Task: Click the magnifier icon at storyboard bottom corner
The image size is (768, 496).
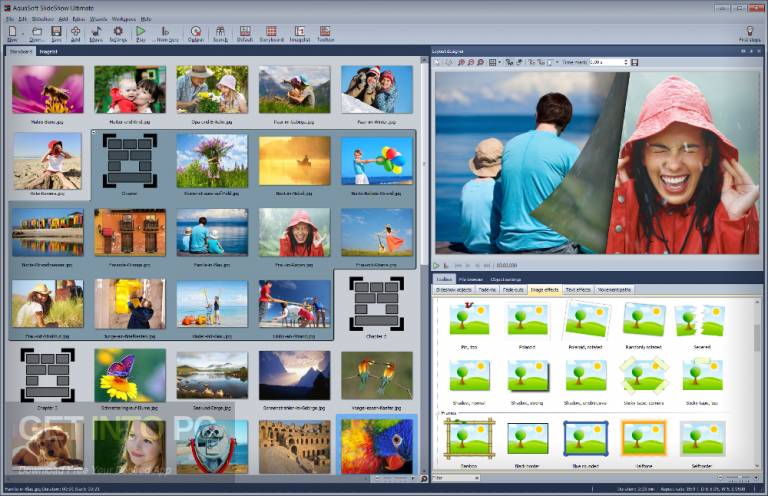Action: 424,478
